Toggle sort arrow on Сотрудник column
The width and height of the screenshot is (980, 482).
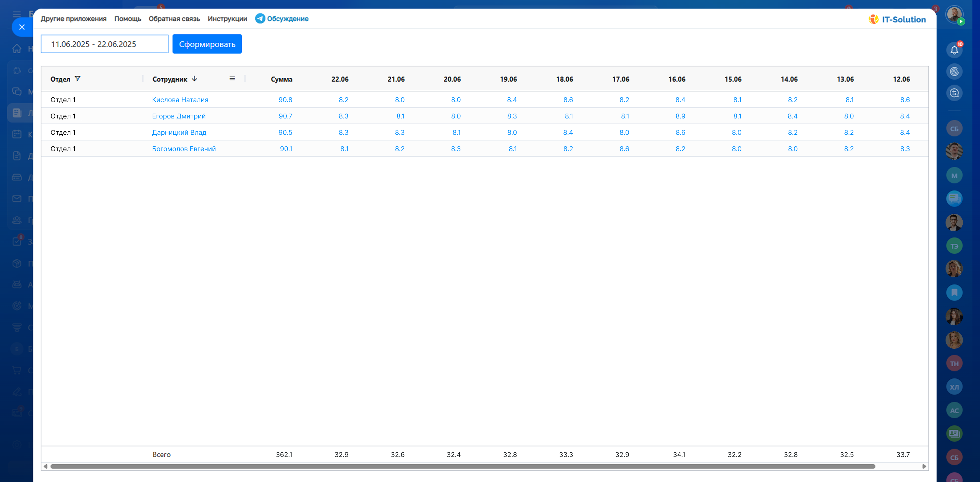pyautogui.click(x=194, y=79)
